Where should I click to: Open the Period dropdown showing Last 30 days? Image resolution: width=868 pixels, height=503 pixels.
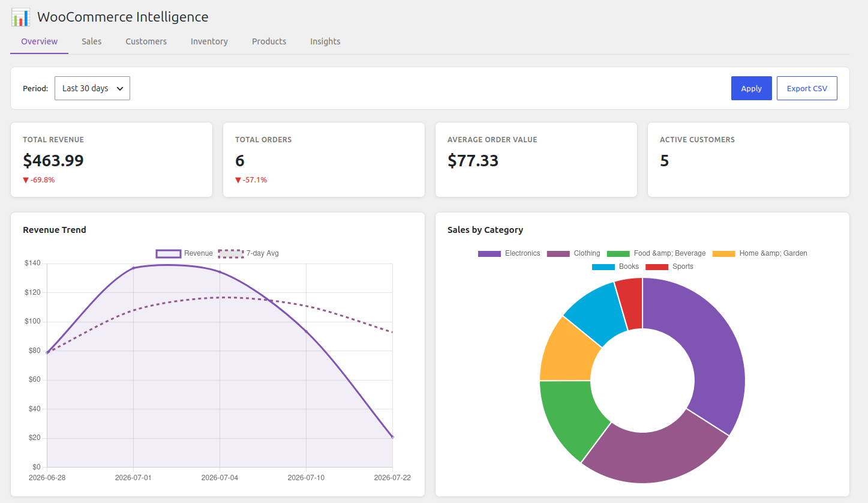[x=92, y=88]
